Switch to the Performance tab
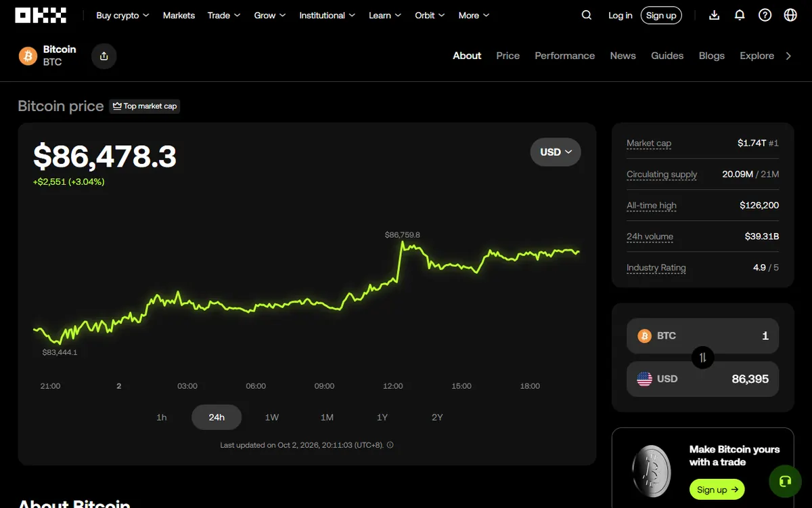The width and height of the screenshot is (812, 508). tap(564, 56)
